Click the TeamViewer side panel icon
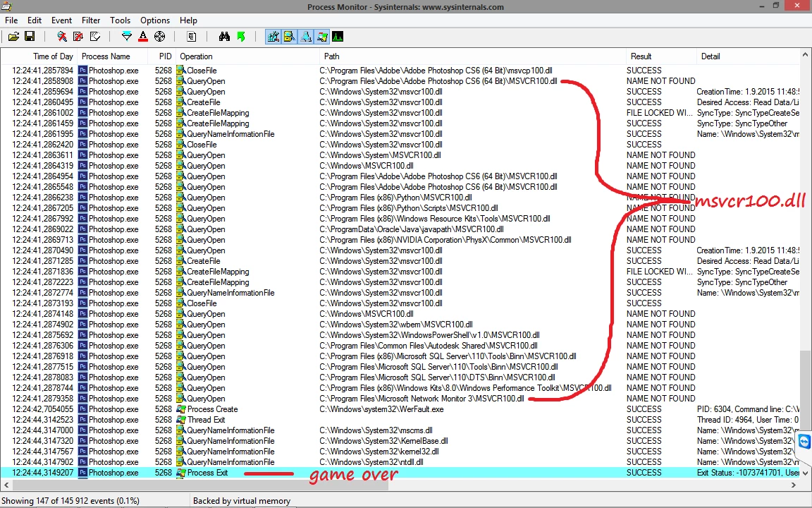812x508 pixels. (x=804, y=441)
